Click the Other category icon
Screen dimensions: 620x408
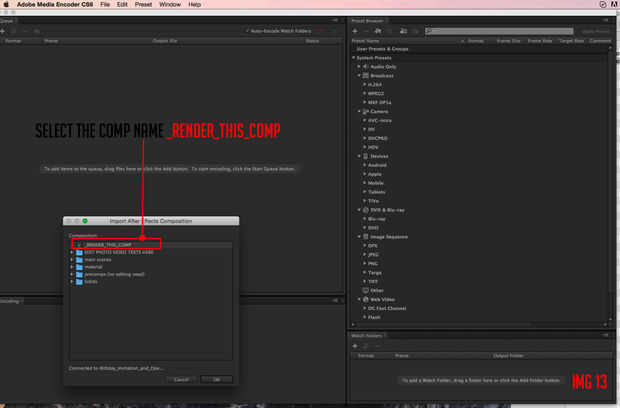[x=366, y=290]
